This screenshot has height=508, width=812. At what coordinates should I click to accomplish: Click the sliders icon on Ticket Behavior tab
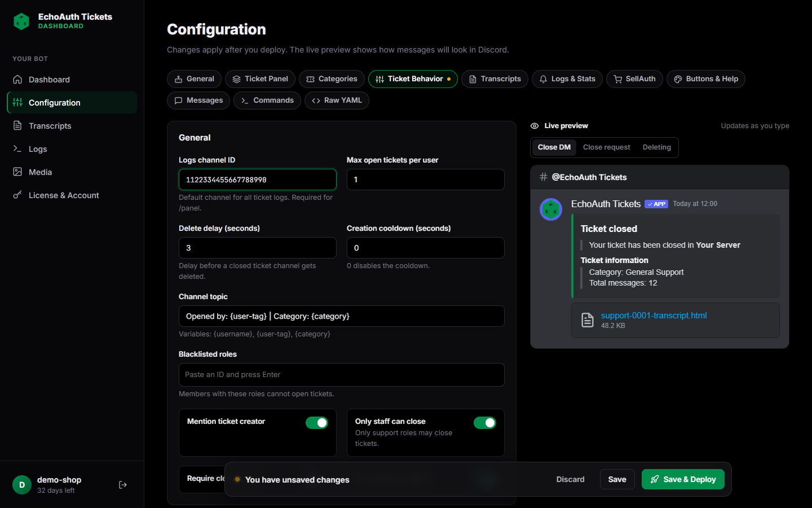coord(379,79)
